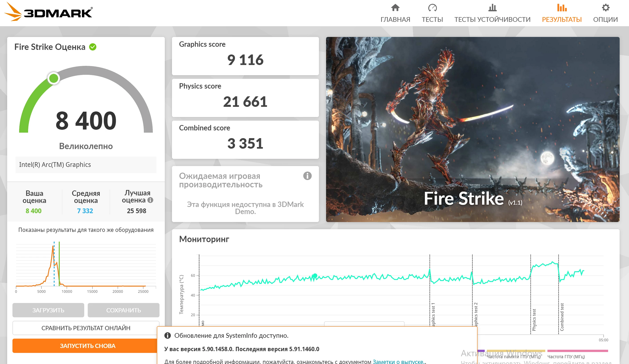Select the Результаты bar chart icon
This screenshot has height=364, width=629.
tap(562, 8)
